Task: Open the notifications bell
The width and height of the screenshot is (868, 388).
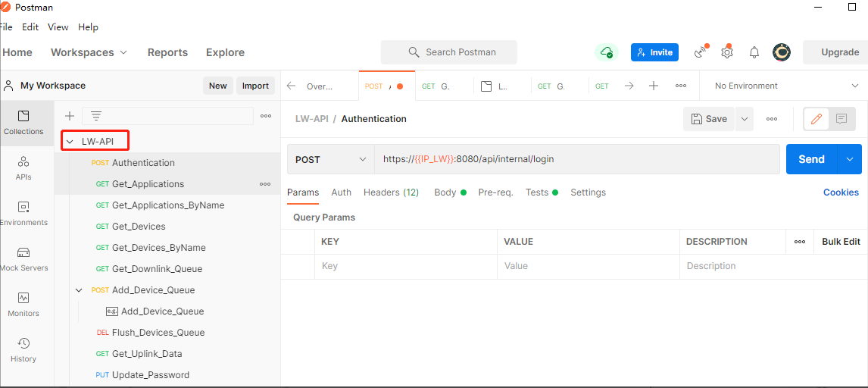Action: (x=754, y=52)
